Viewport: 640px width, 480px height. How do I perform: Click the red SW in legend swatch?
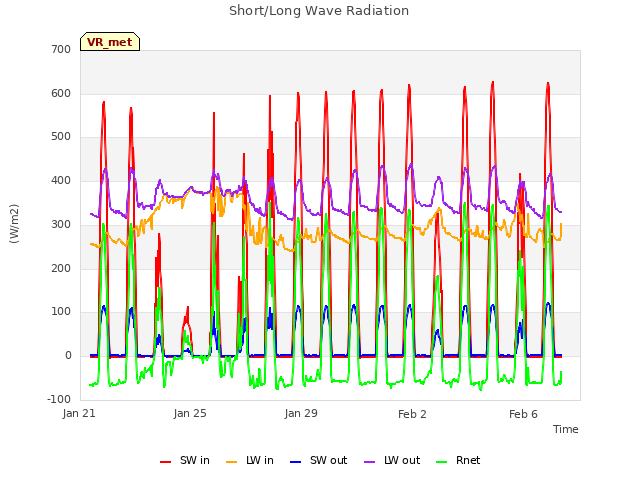(165, 462)
